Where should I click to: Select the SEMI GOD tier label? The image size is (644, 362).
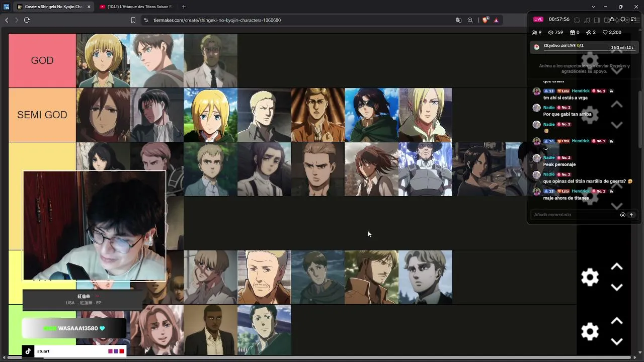[42, 115]
